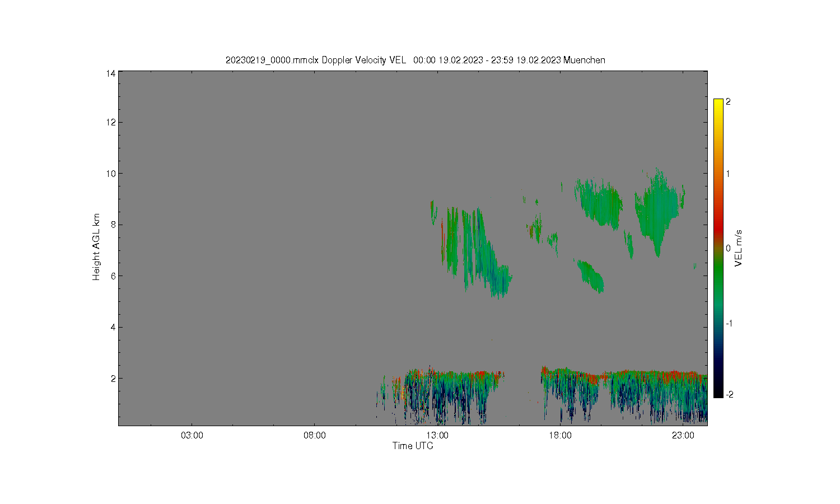The image size is (840, 504).
Task: Click the 03:00 time tick label
Action: [x=192, y=435]
